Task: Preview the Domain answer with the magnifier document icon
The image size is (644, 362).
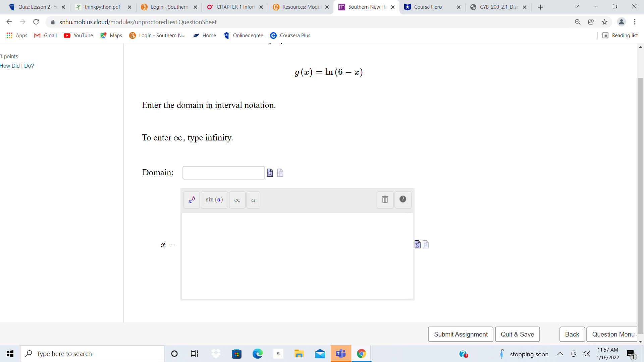Action: 270,173
